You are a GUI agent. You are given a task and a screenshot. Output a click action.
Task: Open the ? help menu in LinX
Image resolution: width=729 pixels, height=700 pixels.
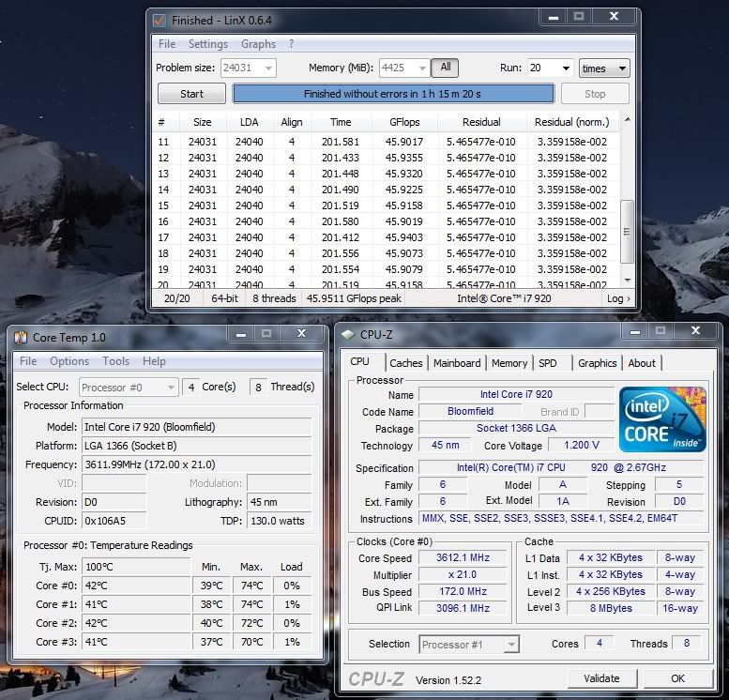coord(291,44)
